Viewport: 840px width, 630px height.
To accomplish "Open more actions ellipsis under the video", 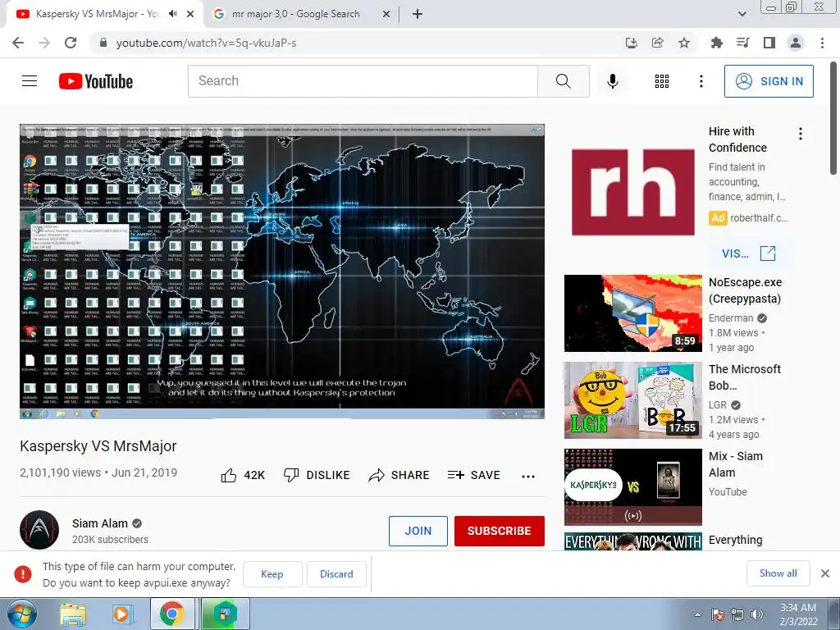I will (x=528, y=477).
